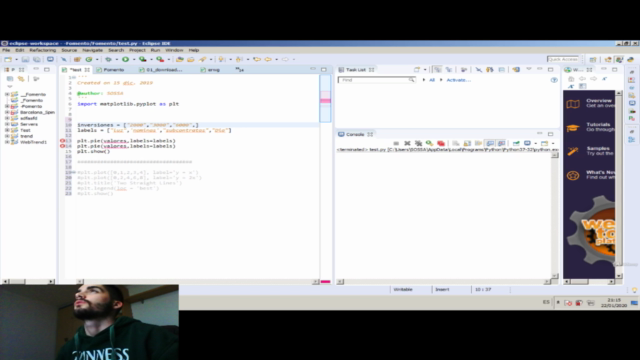Click the All link in the Task List
This screenshot has height=360, width=640.
pos(432,80)
